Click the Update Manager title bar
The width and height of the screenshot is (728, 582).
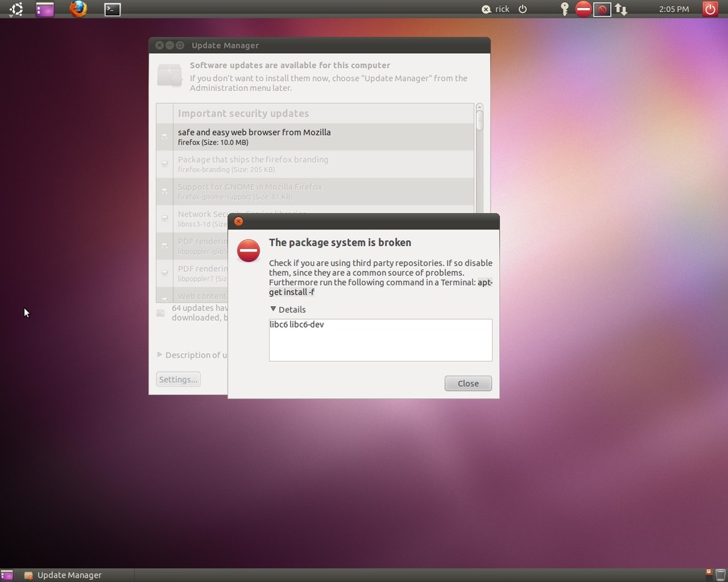pos(319,45)
